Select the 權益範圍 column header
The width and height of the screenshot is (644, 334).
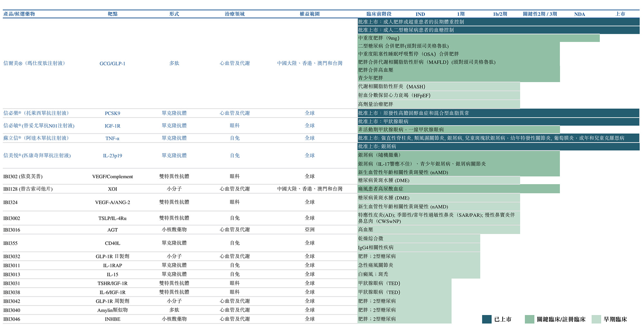point(310,14)
